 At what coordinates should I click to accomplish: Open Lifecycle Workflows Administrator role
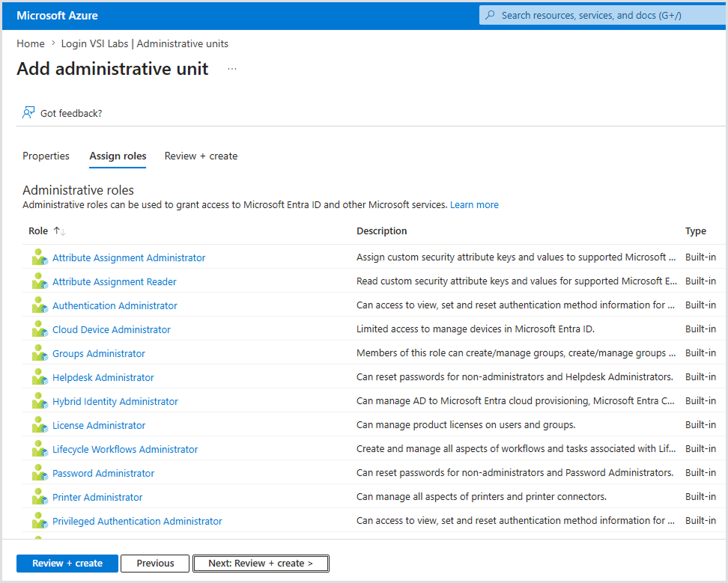pos(125,450)
